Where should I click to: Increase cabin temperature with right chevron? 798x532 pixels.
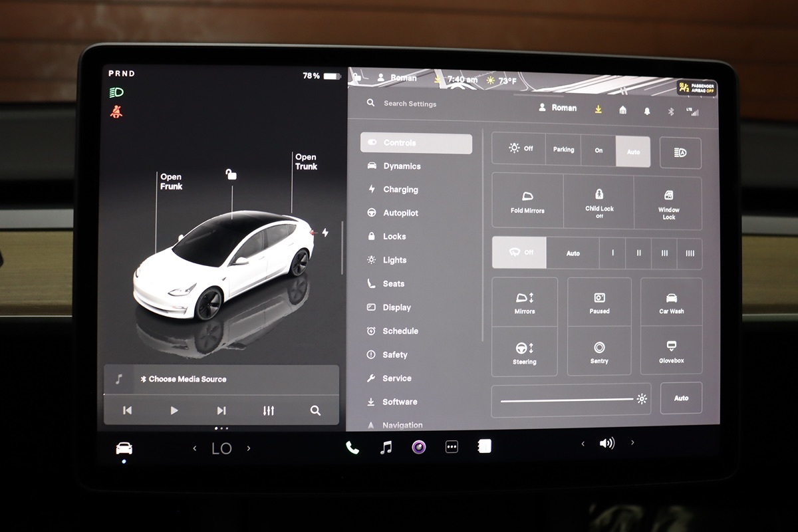(x=249, y=449)
